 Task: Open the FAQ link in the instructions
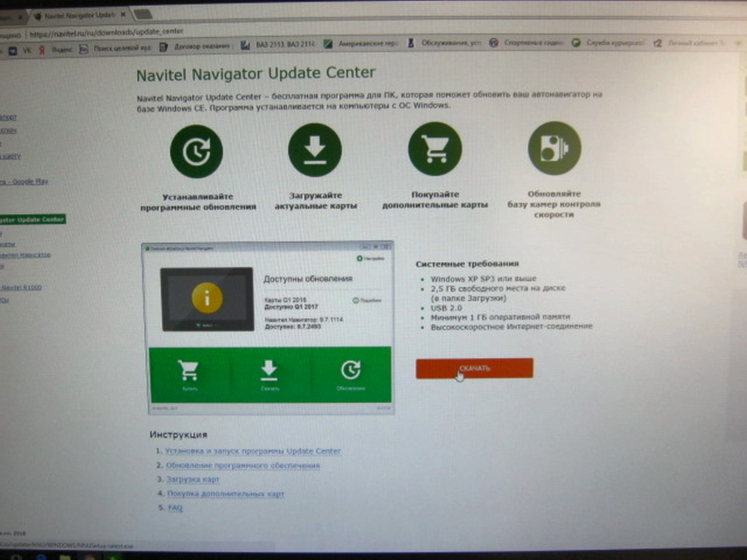point(175,508)
